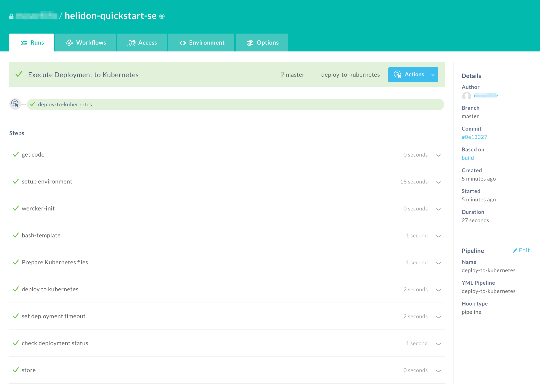Image resolution: width=540 pixels, height=392 pixels.
Task: Click the lock icon before the owner name
Action: (x=11, y=16)
